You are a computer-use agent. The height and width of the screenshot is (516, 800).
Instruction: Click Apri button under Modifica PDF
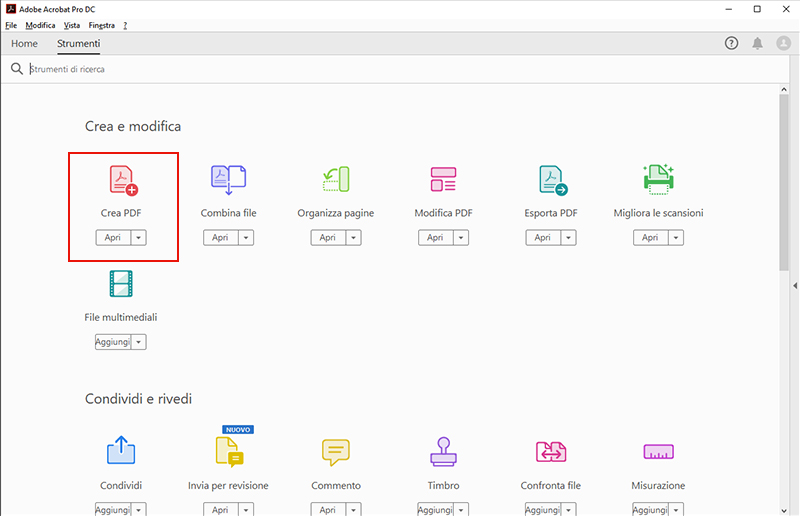pyautogui.click(x=436, y=237)
